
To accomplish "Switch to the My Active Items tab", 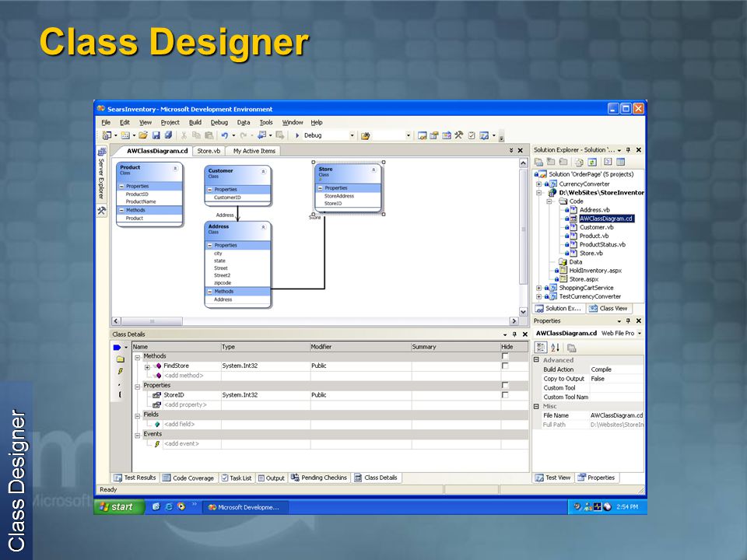I will click(x=254, y=151).
